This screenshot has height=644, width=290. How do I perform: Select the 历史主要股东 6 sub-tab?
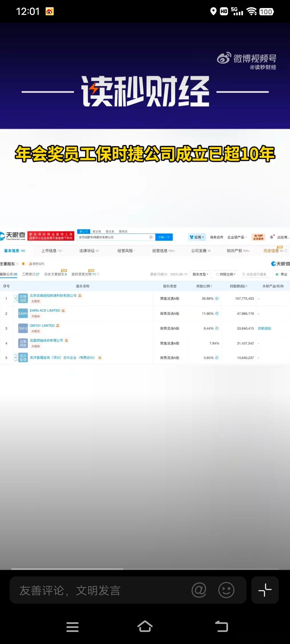point(56,274)
